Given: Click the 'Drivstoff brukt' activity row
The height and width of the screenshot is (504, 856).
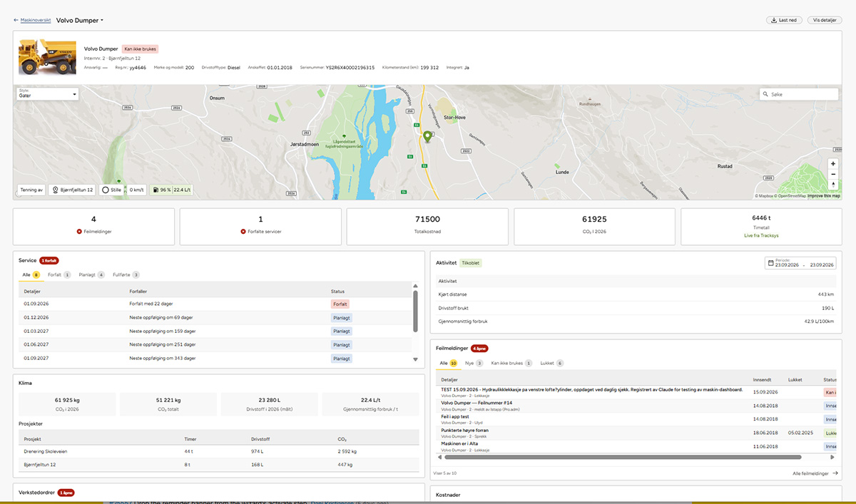Looking at the screenshot, I should pos(636,308).
